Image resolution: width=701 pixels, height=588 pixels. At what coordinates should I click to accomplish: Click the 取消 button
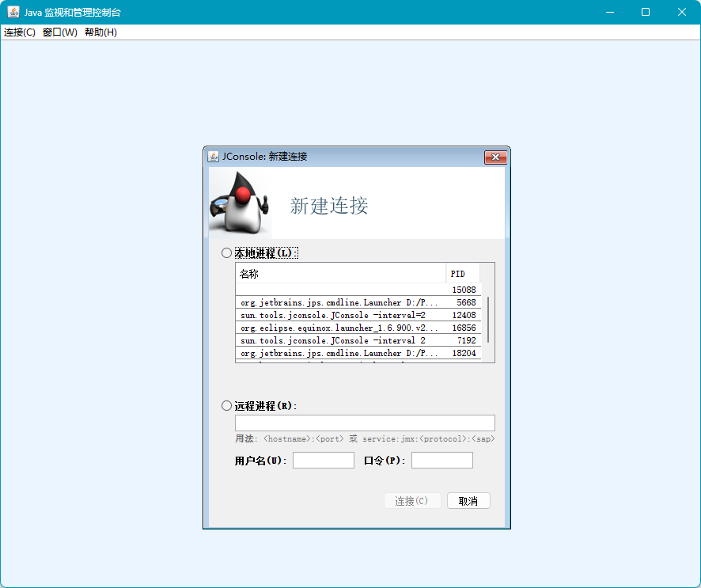click(x=468, y=501)
